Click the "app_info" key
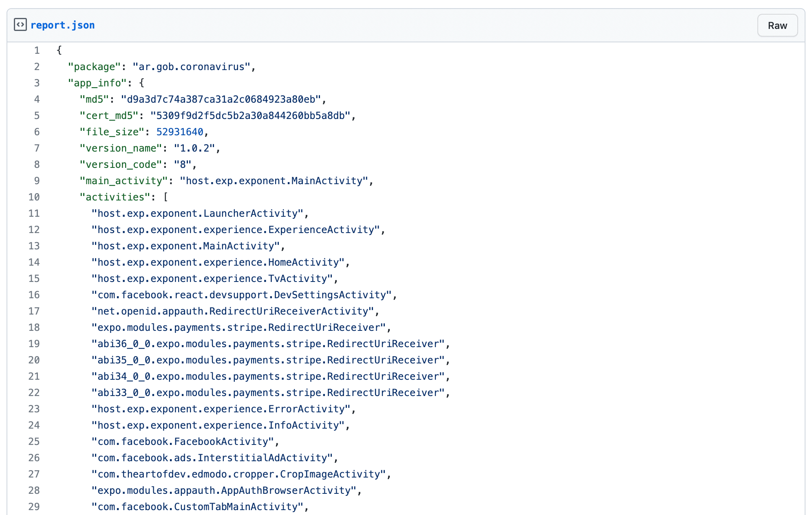This screenshot has height=515, width=812. coord(97,83)
